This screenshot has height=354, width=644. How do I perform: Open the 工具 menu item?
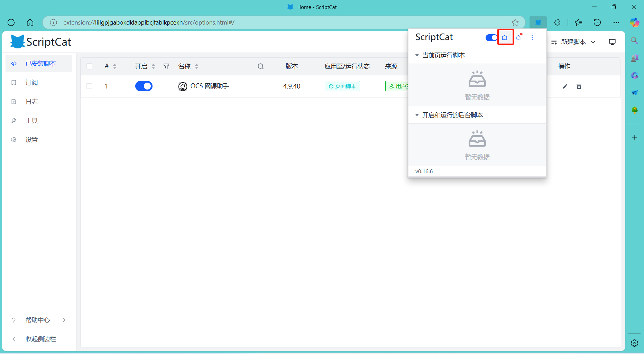[x=39, y=120]
